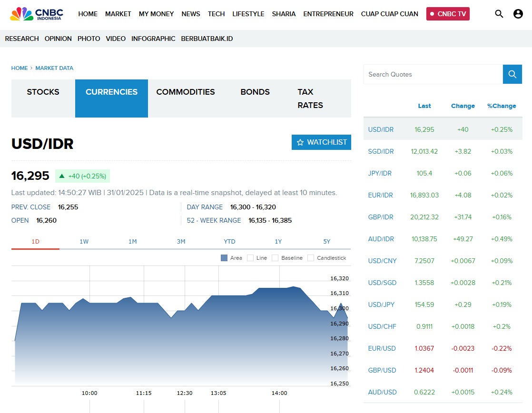This screenshot has height=413, width=532.
Task: Type in the Search Quotes field
Action: point(433,74)
